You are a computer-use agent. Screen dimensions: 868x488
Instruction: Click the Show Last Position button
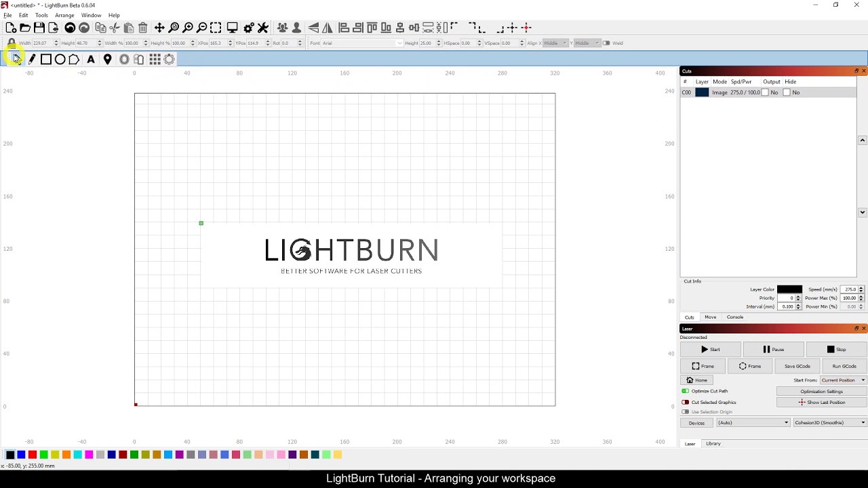[x=821, y=403]
